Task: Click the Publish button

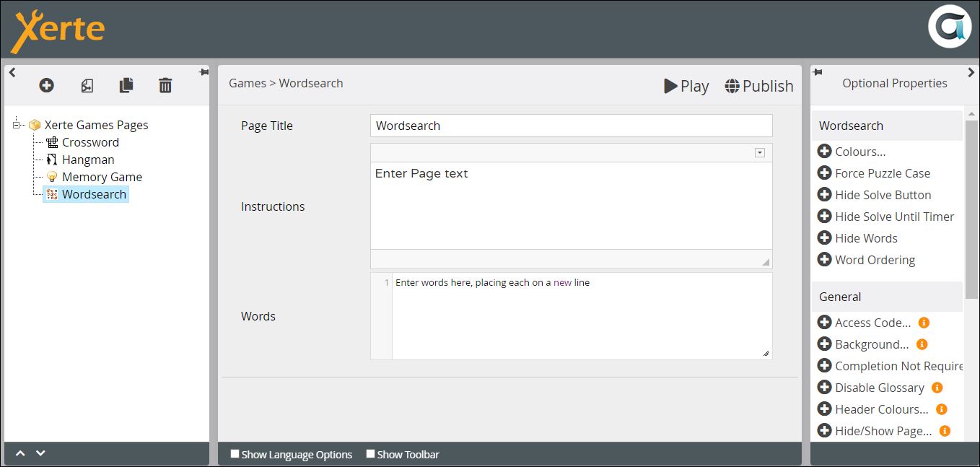Action: click(759, 86)
